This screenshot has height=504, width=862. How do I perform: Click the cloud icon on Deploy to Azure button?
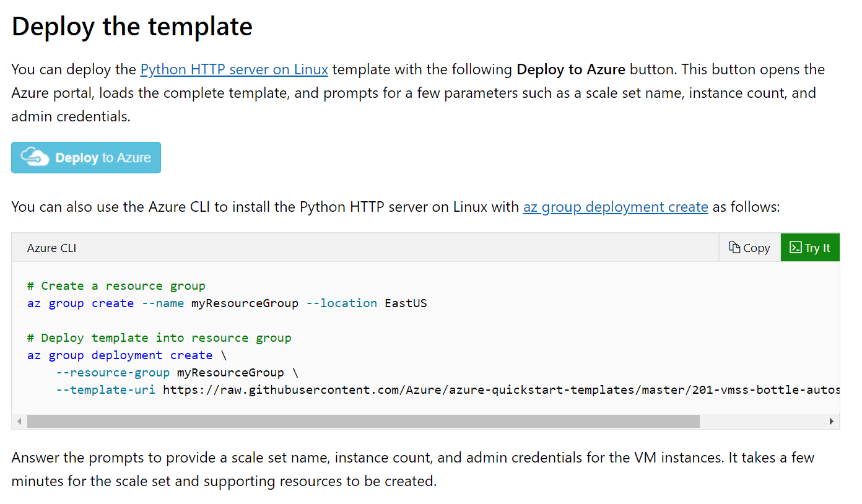tap(35, 157)
